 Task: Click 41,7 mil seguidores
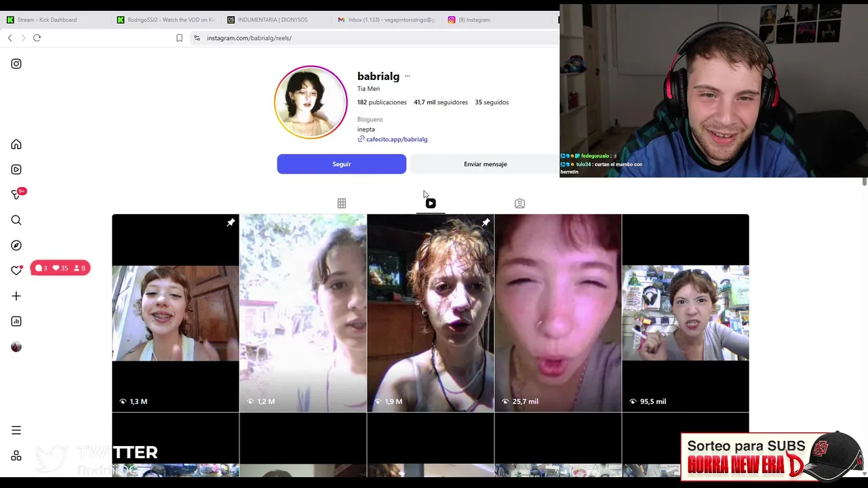(441, 102)
